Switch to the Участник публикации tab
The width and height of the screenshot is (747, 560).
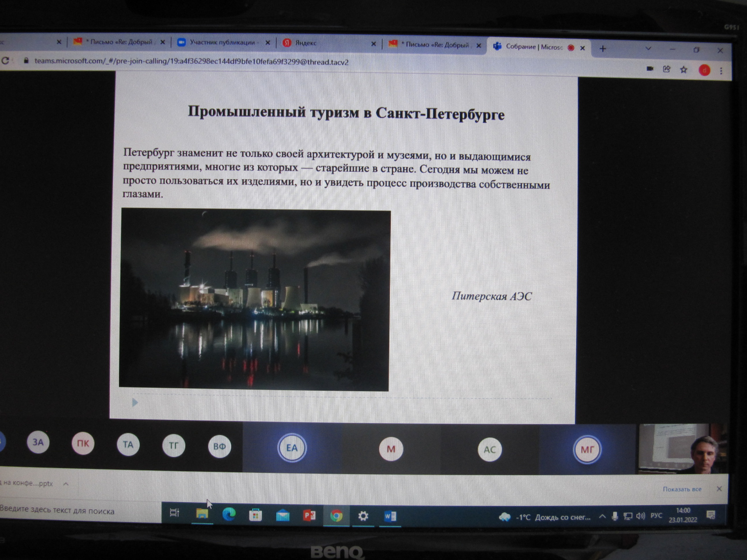pyautogui.click(x=222, y=42)
